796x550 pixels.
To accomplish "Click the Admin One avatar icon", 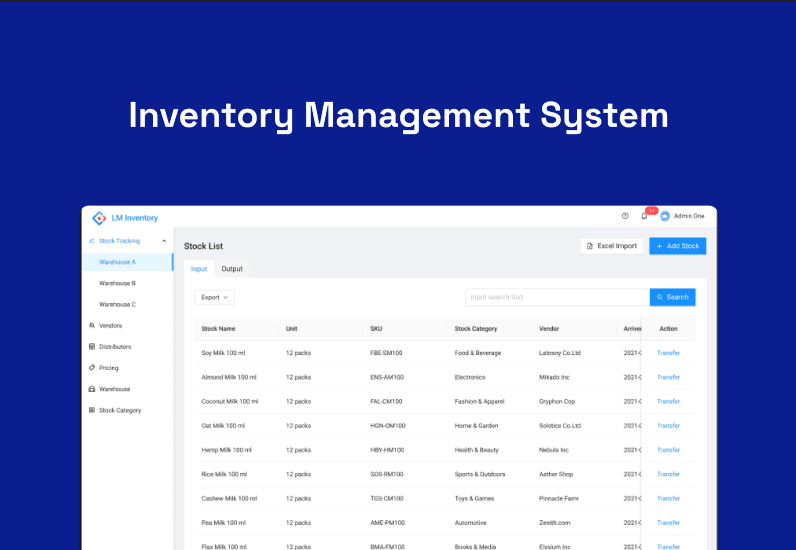I will [665, 216].
